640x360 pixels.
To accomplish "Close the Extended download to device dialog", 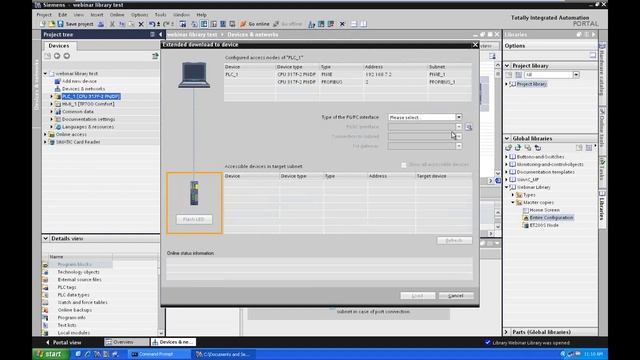I will pyautogui.click(x=475, y=44).
